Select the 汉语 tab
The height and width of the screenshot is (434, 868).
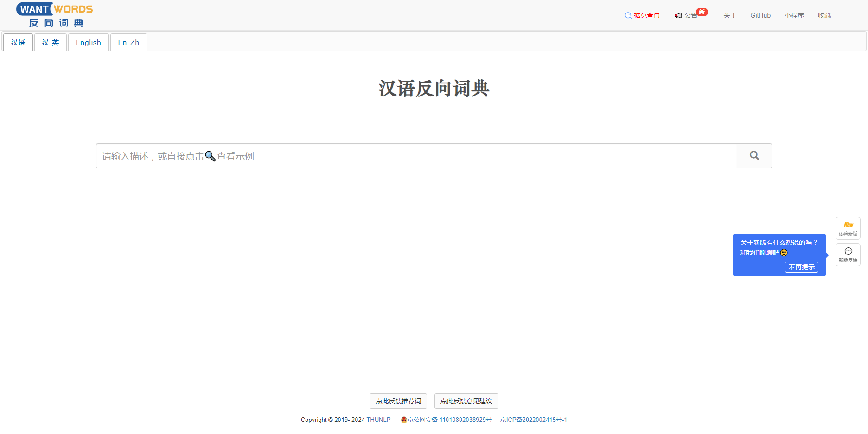(x=18, y=42)
